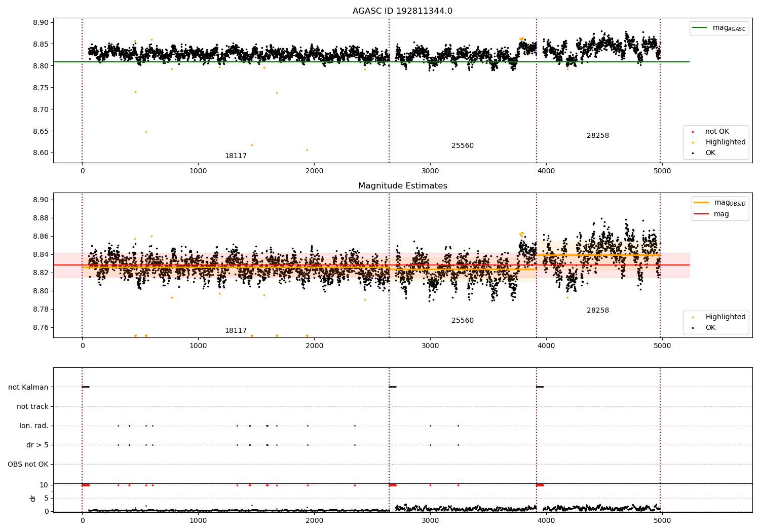Click the 8.60 tick label on top plot
This screenshot has width=760, height=532.
41,154
